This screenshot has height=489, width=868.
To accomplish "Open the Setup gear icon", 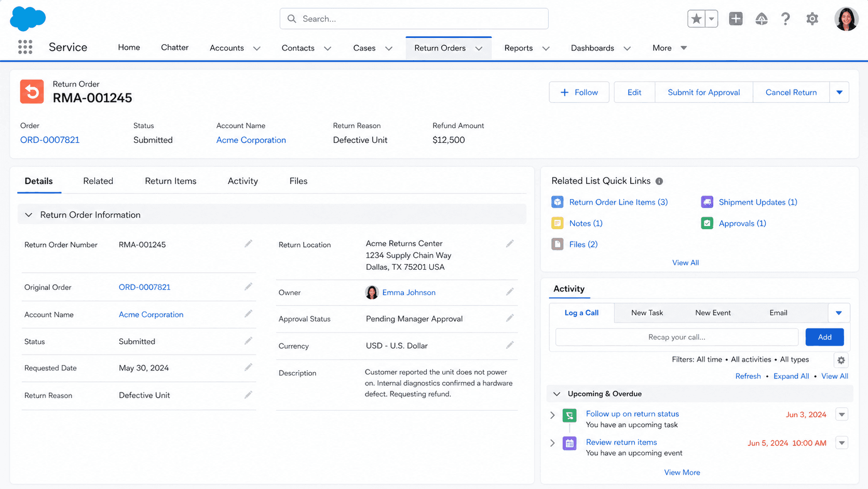I will (x=812, y=19).
